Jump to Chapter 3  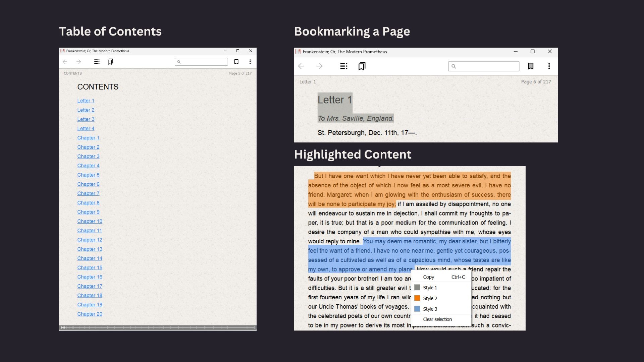(88, 156)
